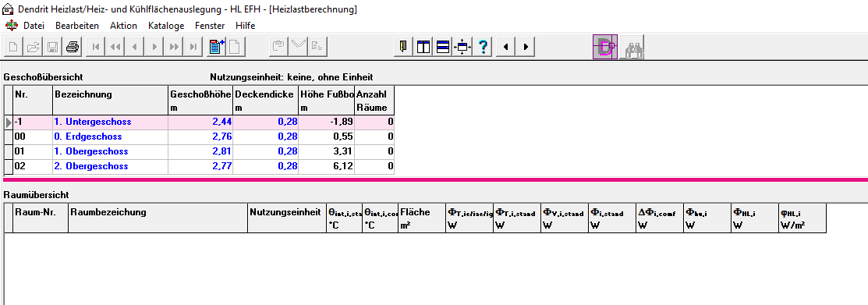Click the Raum-Nr. column header
The image size is (868, 305).
(41, 218)
